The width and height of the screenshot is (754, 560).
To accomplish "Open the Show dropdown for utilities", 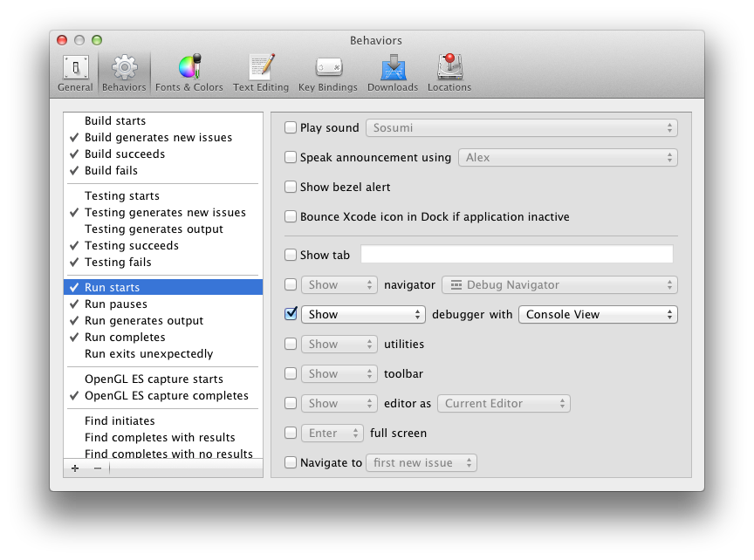I will coord(339,345).
